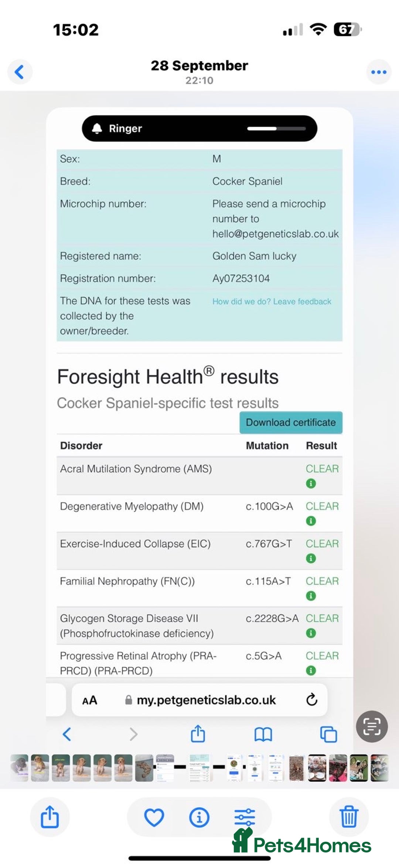Open the Leave feedback link
This screenshot has height=868, width=399.
pos(272,301)
